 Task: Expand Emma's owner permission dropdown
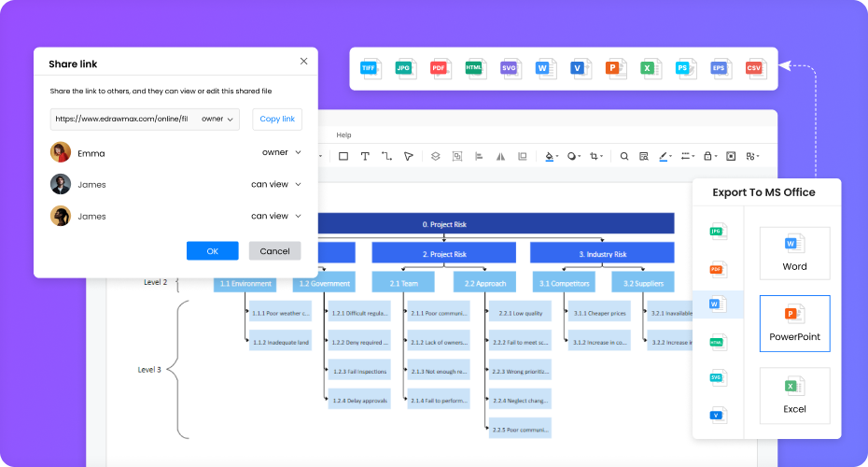pos(282,152)
